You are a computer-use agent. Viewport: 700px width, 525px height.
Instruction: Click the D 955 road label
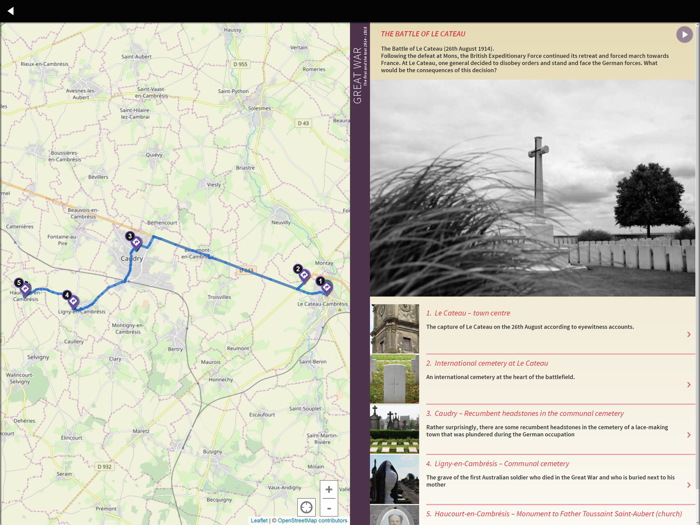pos(240,64)
